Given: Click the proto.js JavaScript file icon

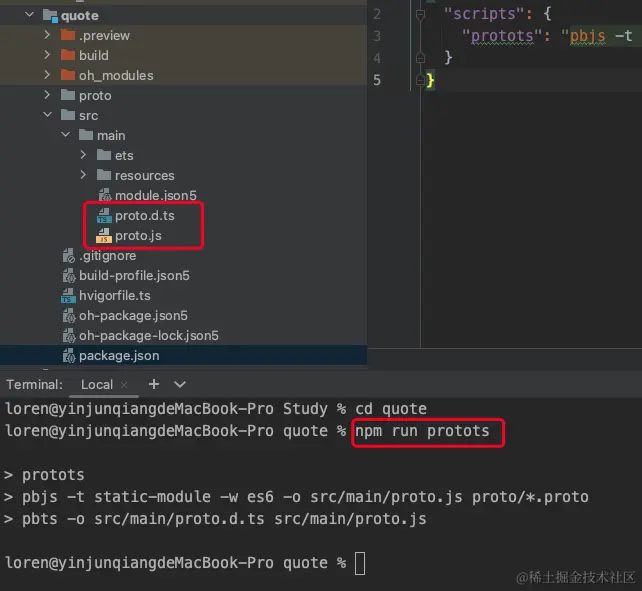Looking at the screenshot, I should click(x=104, y=235).
